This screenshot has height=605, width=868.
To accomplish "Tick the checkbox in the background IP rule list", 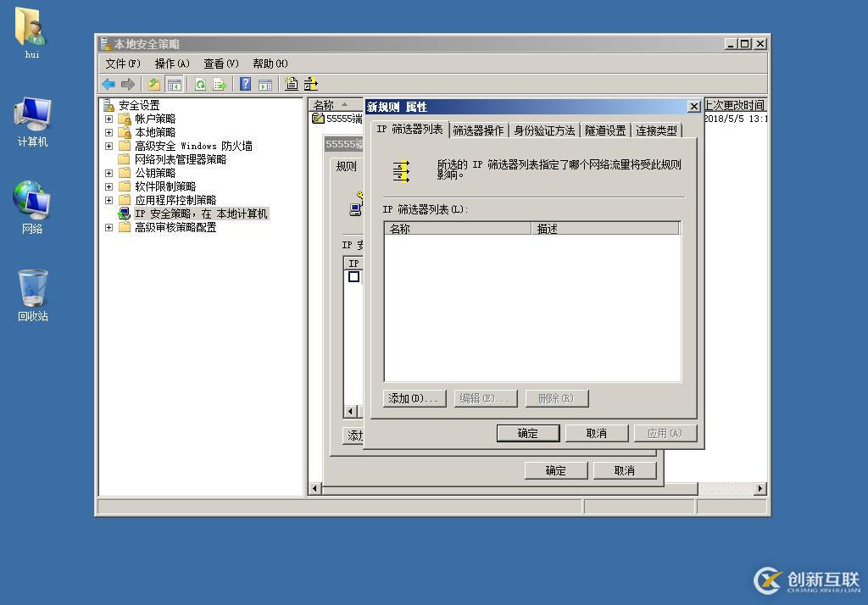I will coord(353,277).
